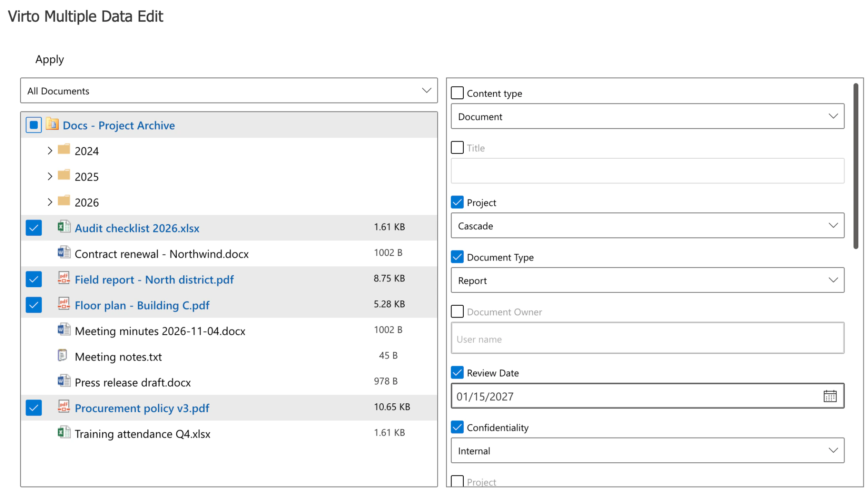Expand the 2024 folder chevron
868x490 pixels.
pos(50,150)
